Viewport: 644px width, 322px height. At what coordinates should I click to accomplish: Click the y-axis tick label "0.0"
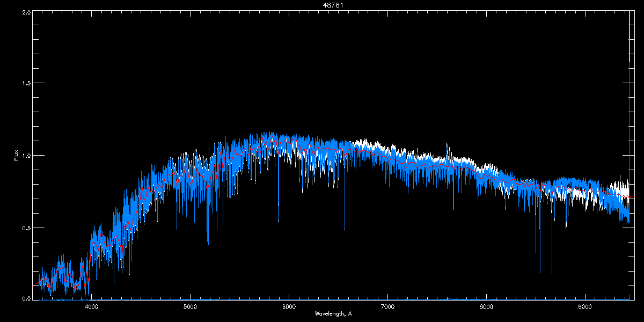tap(26, 298)
